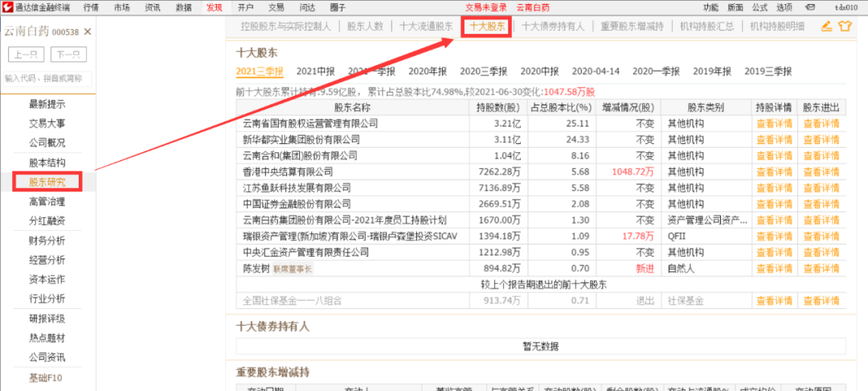This screenshot has height=391, width=868.
Task: Select 公司资讯 in the sidebar
Action: coord(47,356)
